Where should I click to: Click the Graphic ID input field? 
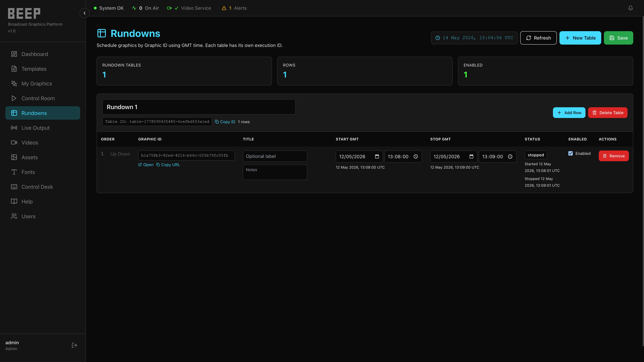[x=186, y=155]
